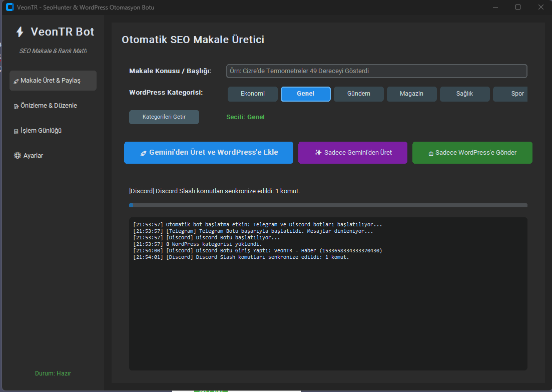This screenshot has width=552, height=392.
Task: Click the gear icon next to Ayarlar
Action: coord(17,155)
